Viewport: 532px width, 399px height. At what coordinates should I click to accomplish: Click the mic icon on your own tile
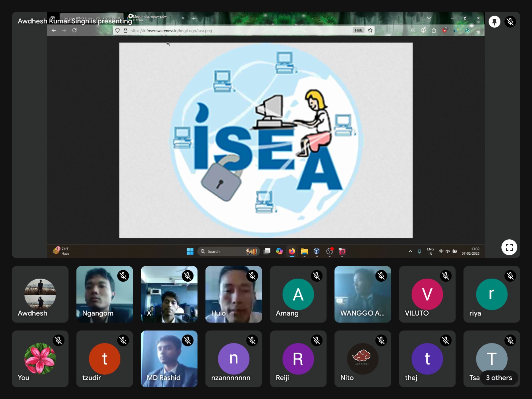tap(59, 340)
